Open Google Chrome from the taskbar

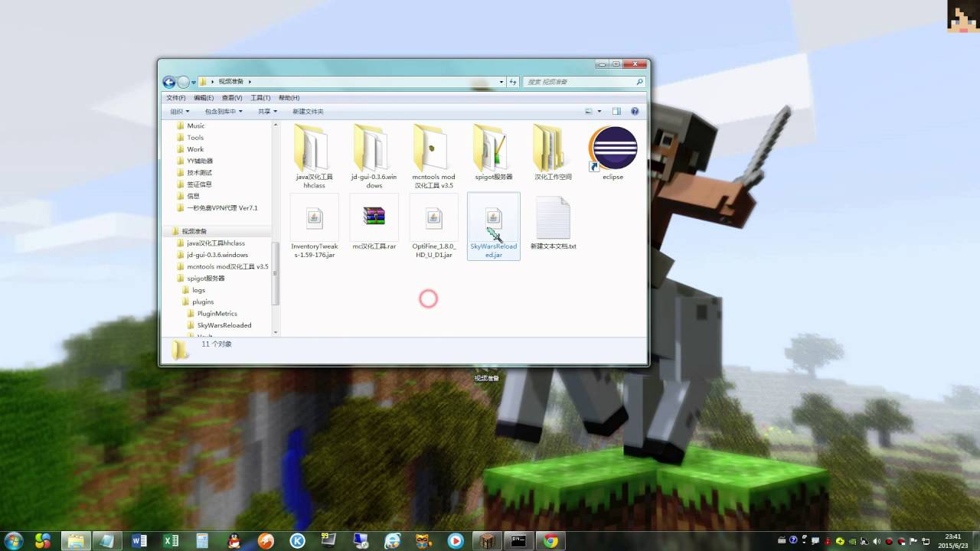click(x=550, y=541)
